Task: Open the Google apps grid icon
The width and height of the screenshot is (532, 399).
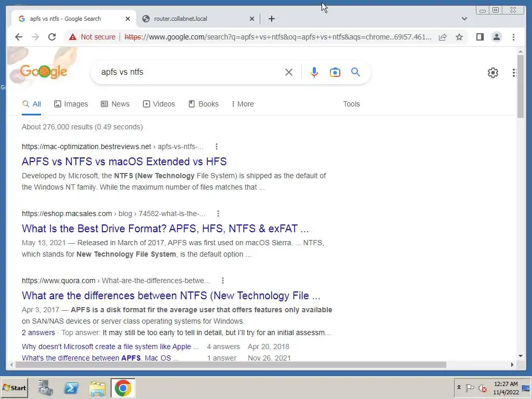Action: [x=514, y=73]
